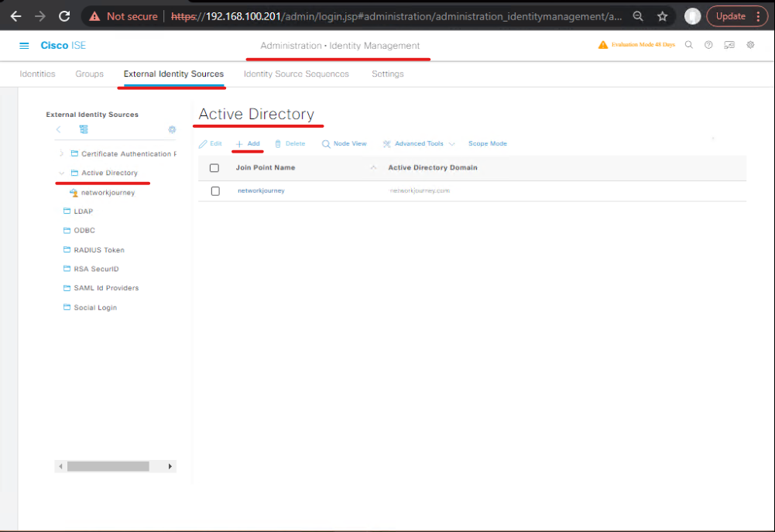This screenshot has height=532, width=775.
Task: Select SAML Id Providers in the sidebar tree
Action: pos(106,288)
